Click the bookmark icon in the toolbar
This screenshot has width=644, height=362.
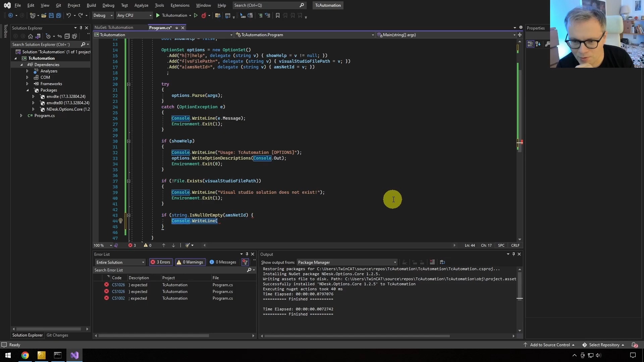click(277, 15)
